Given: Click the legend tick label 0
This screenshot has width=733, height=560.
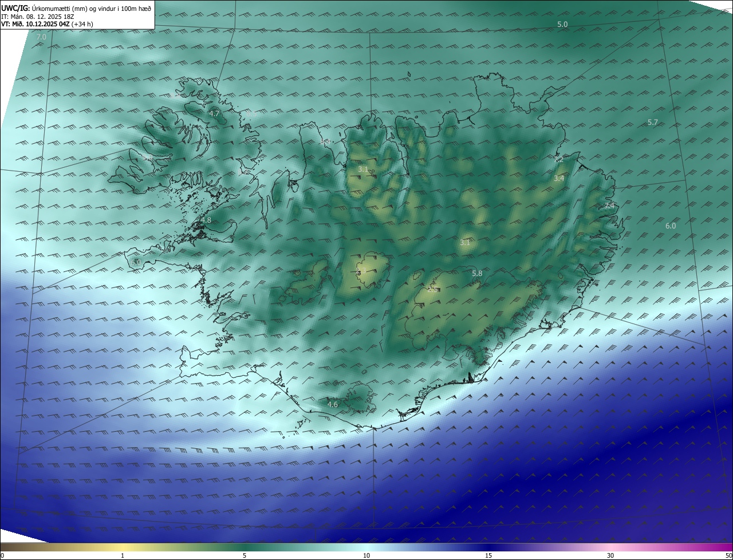Looking at the screenshot, I should pos(2,555).
